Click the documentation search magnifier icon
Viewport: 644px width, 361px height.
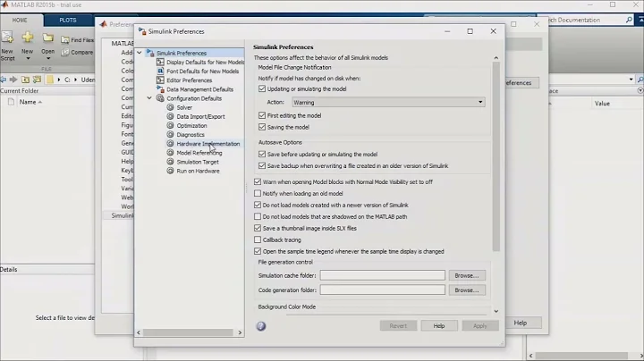[x=629, y=20]
